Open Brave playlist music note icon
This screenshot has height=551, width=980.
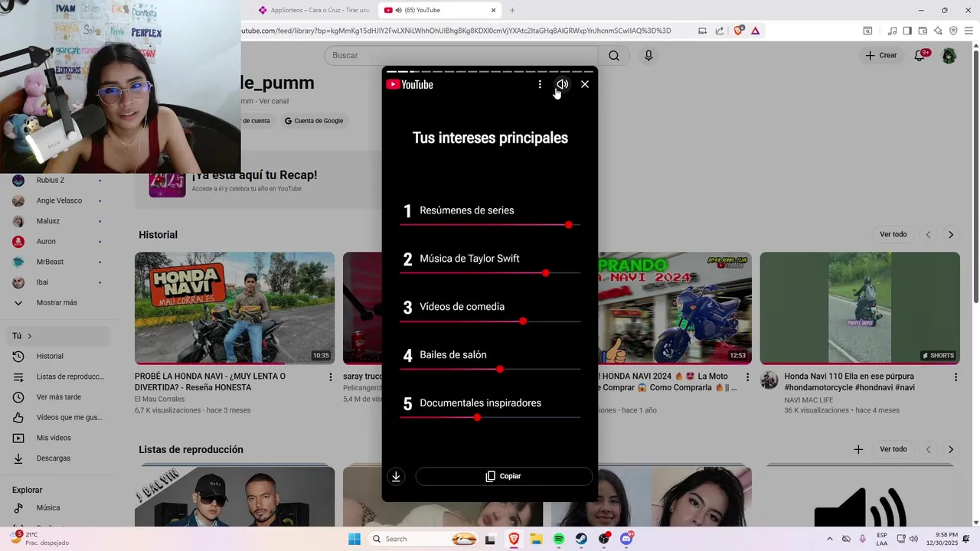[892, 31]
